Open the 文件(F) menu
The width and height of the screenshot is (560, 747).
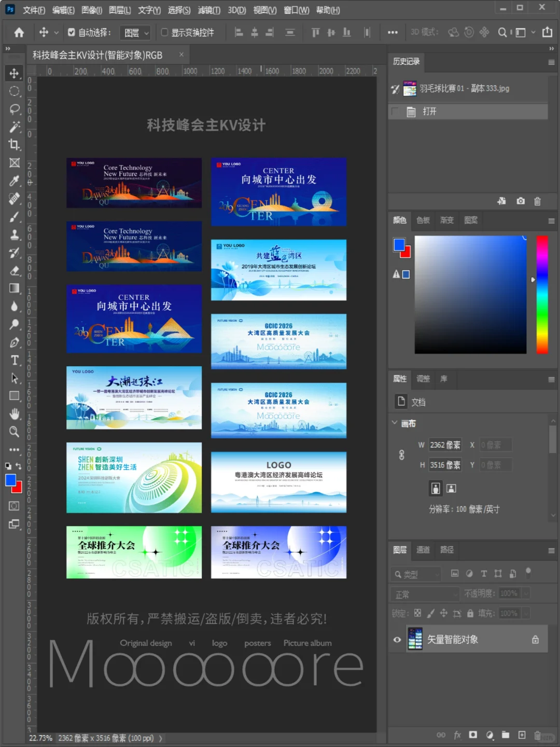(x=34, y=10)
